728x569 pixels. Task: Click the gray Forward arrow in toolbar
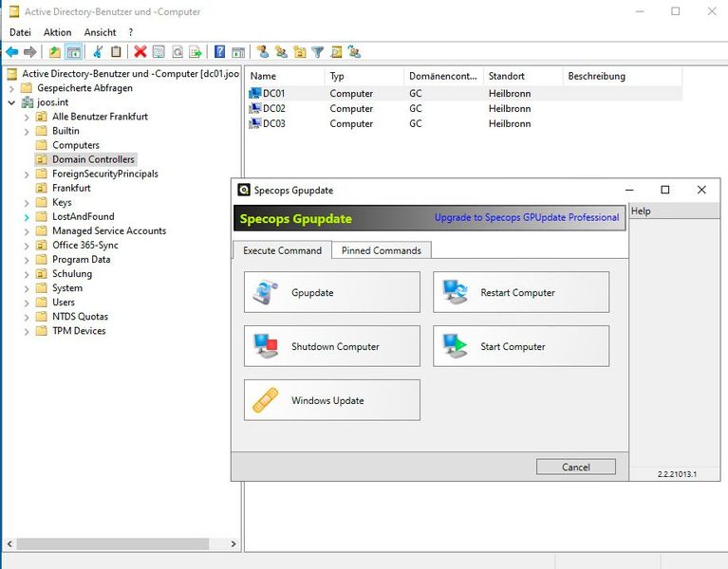pyautogui.click(x=30, y=52)
